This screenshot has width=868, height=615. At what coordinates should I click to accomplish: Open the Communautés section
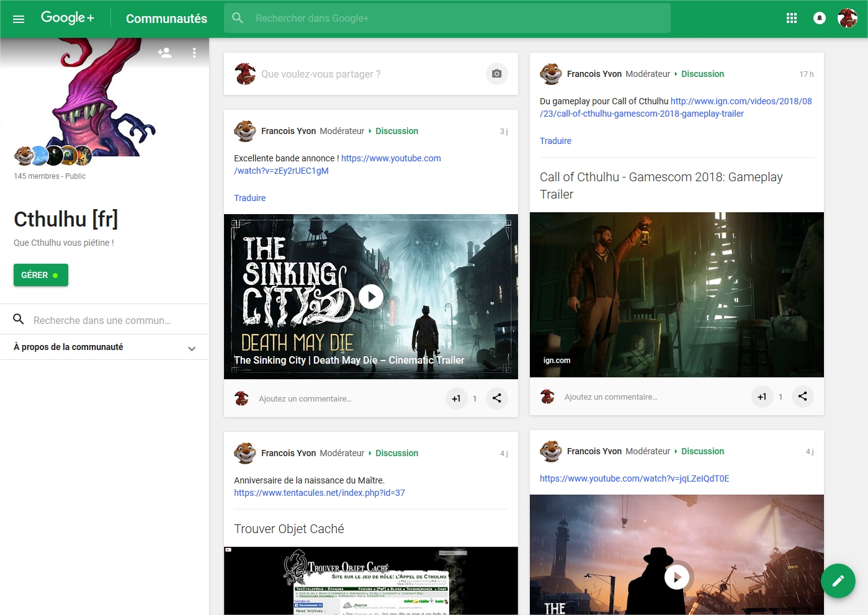pyautogui.click(x=166, y=19)
